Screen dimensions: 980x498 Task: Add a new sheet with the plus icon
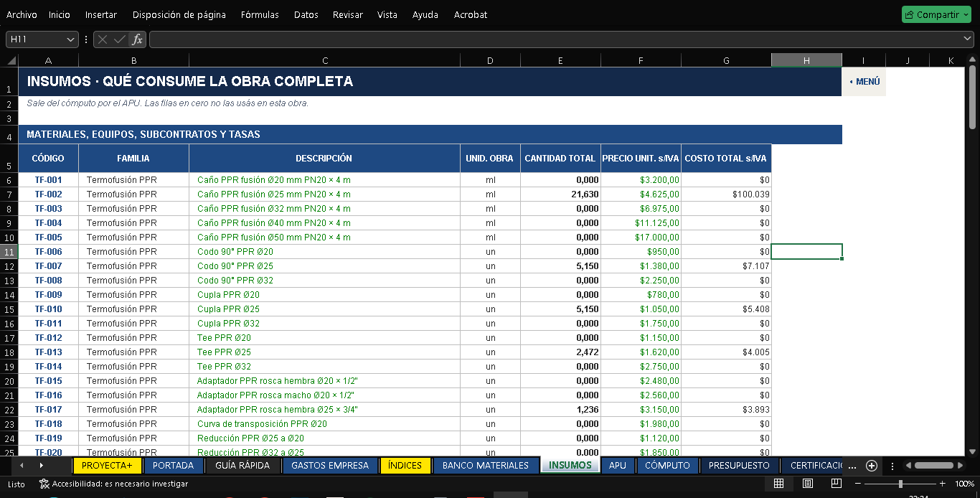pyautogui.click(x=872, y=466)
